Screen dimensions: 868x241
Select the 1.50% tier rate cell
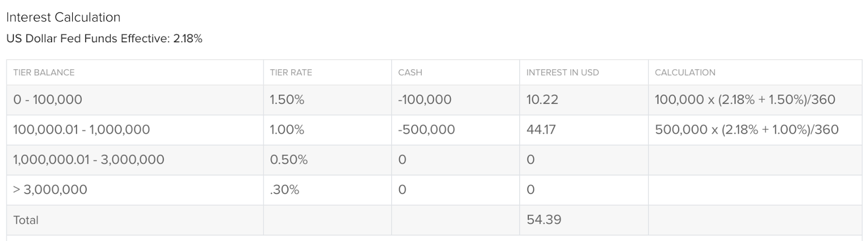pyautogui.click(x=287, y=100)
